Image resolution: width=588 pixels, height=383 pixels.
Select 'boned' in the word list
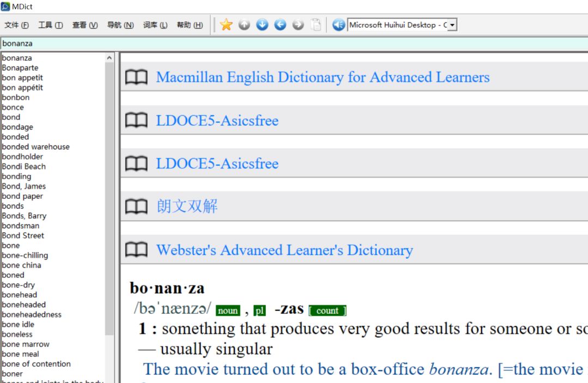click(x=13, y=275)
